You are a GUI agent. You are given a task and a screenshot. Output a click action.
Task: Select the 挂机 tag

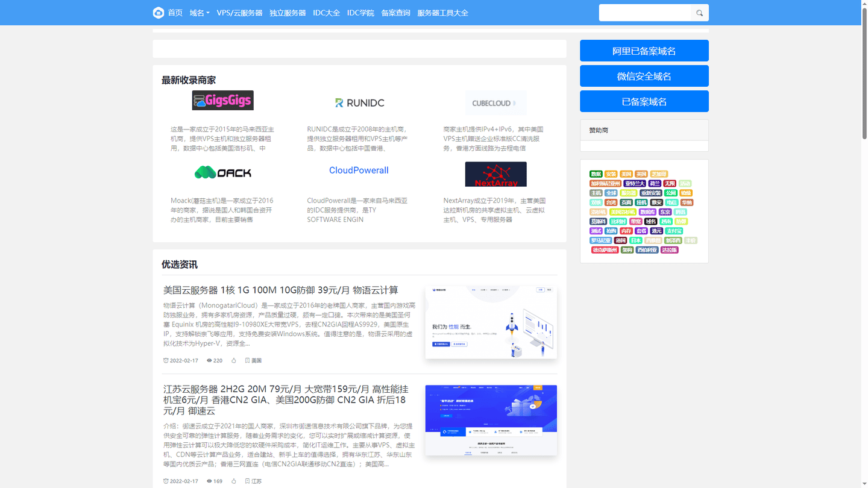pos(641,202)
